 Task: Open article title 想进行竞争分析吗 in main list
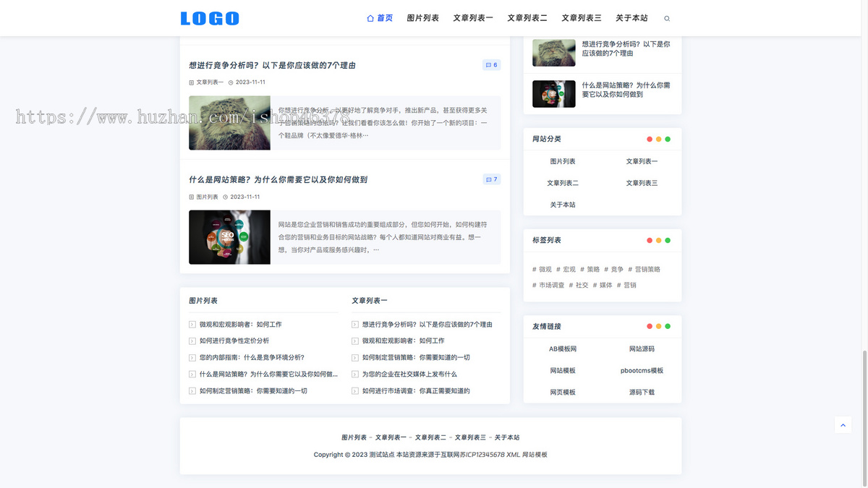coord(273,65)
